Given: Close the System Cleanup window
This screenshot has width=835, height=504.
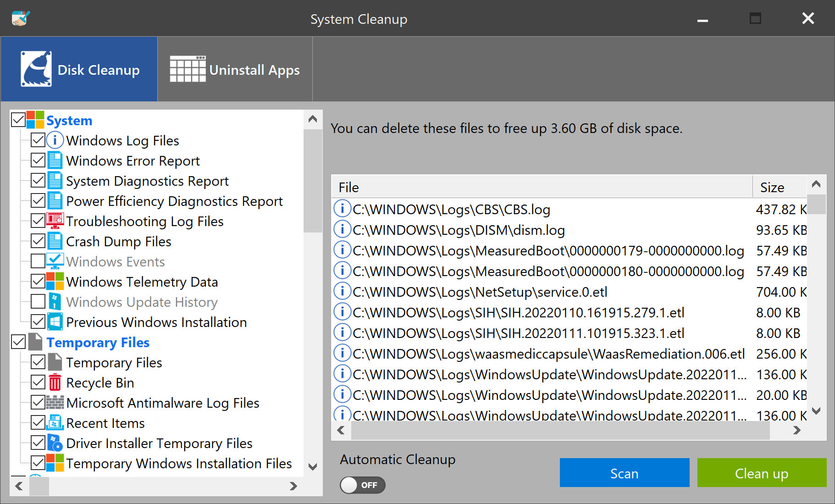Looking at the screenshot, I should (808, 18).
